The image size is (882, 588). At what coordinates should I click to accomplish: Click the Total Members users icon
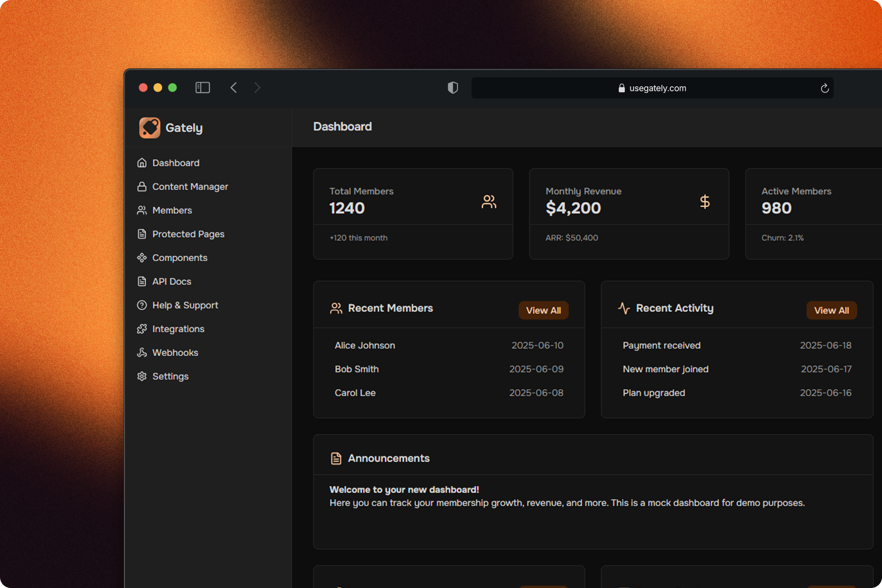point(489,202)
